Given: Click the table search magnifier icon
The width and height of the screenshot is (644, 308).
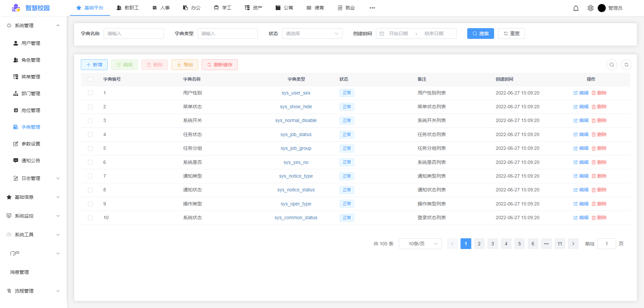Looking at the screenshot, I should (612, 65).
